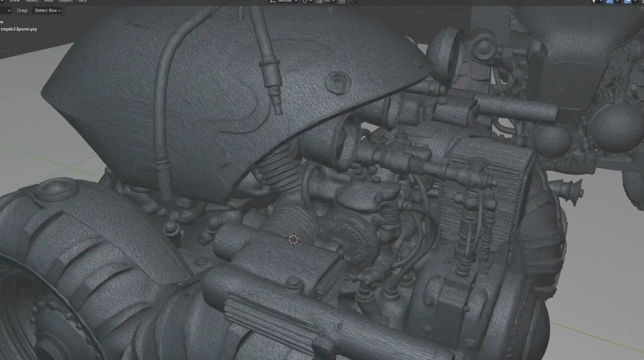The image size is (644, 360).
Task: Open the Drag Select Box dropdown
Action: [47, 11]
